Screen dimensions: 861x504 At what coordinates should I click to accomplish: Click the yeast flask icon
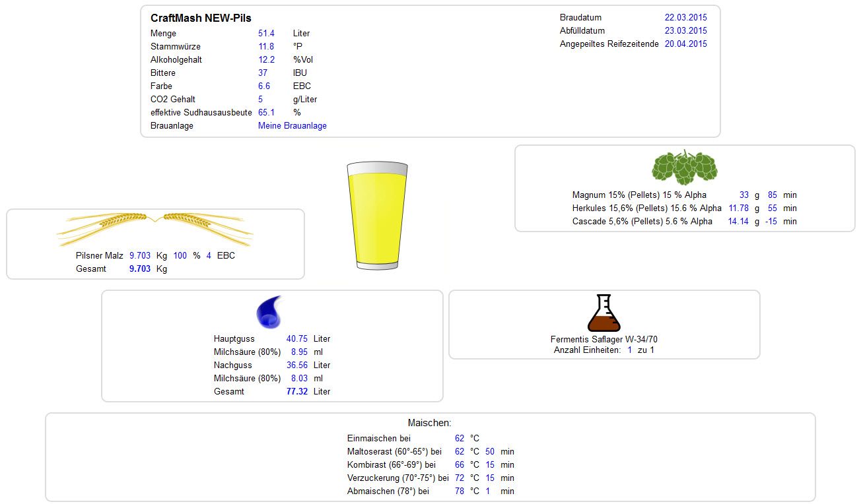pyautogui.click(x=603, y=313)
